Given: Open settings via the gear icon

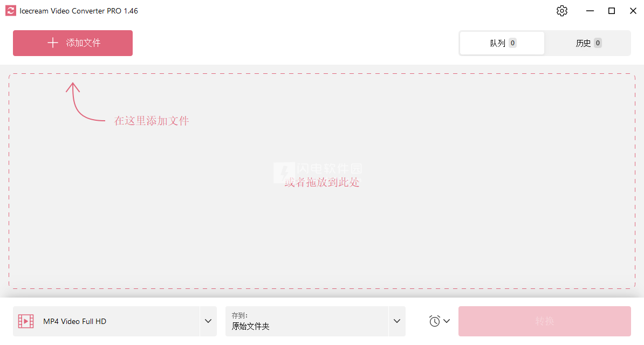Looking at the screenshot, I should tap(562, 11).
